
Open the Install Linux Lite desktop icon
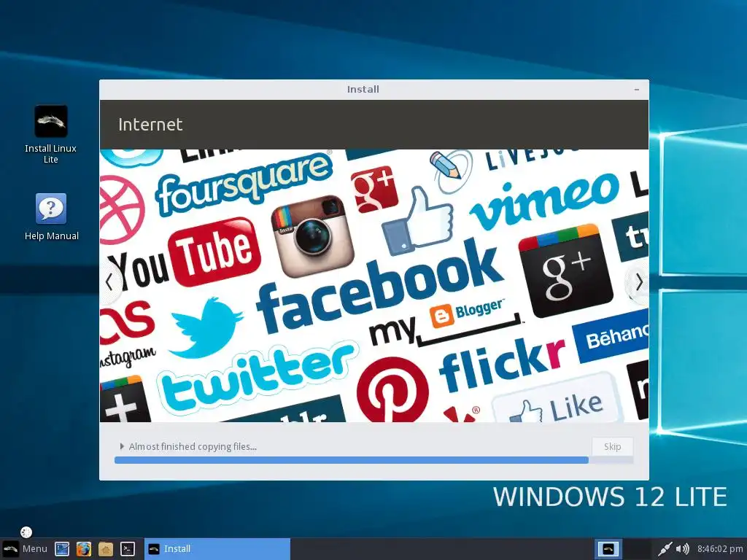coord(51,134)
